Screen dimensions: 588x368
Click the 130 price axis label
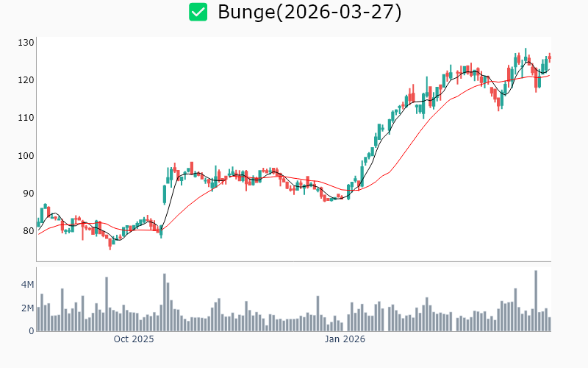(x=26, y=43)
